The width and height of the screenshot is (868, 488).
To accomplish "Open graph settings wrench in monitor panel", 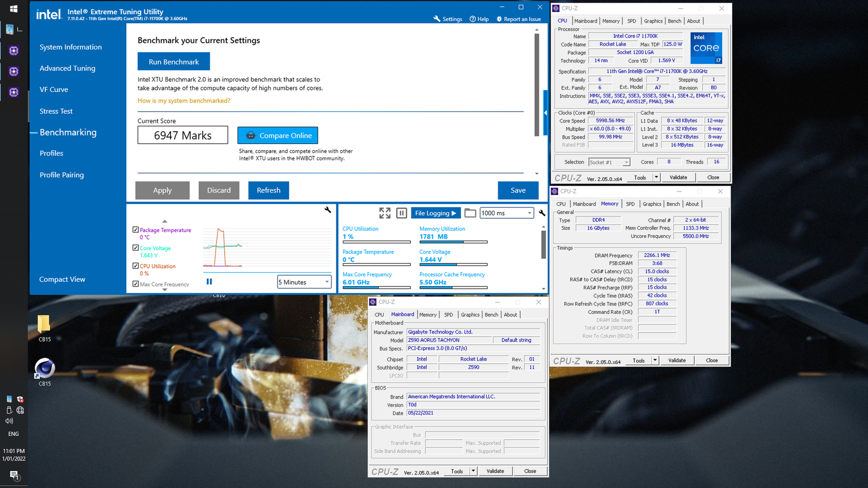I will point(328,210).
